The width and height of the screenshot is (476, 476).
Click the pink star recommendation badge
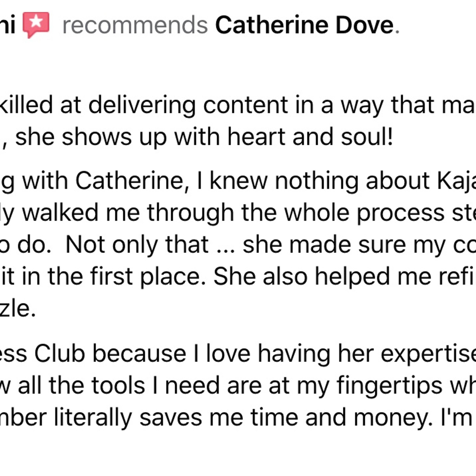pos(36,25)
